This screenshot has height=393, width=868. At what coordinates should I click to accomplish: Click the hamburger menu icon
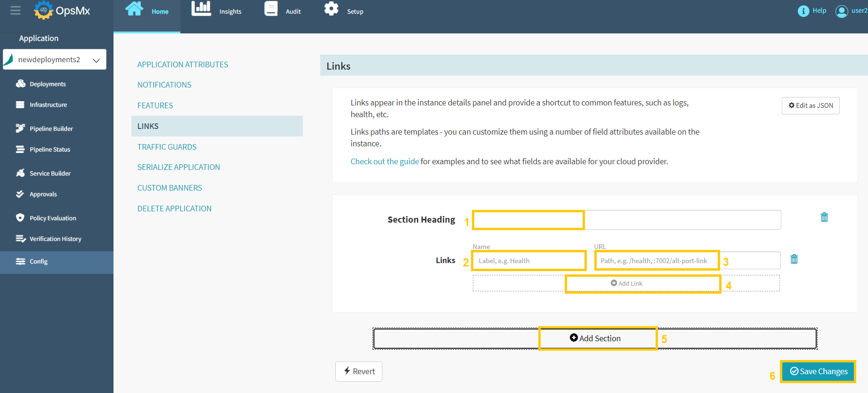click(16, 10)
